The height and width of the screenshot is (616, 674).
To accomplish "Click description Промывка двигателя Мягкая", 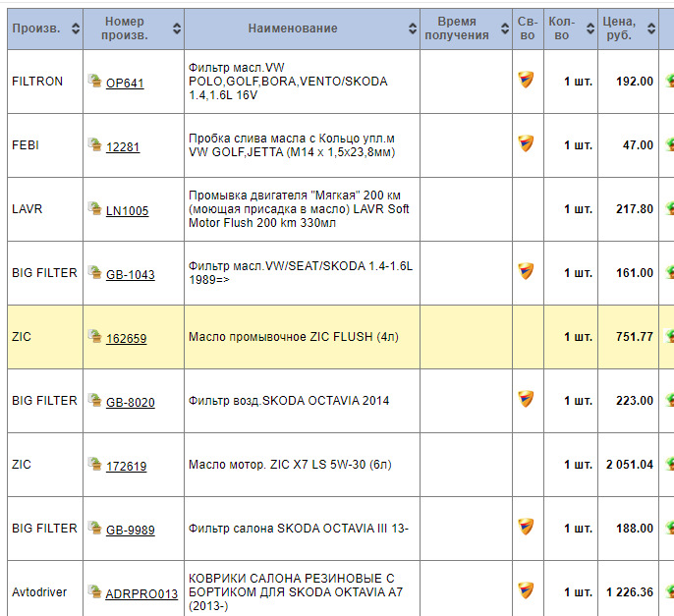I will click(x=299, y=209).
